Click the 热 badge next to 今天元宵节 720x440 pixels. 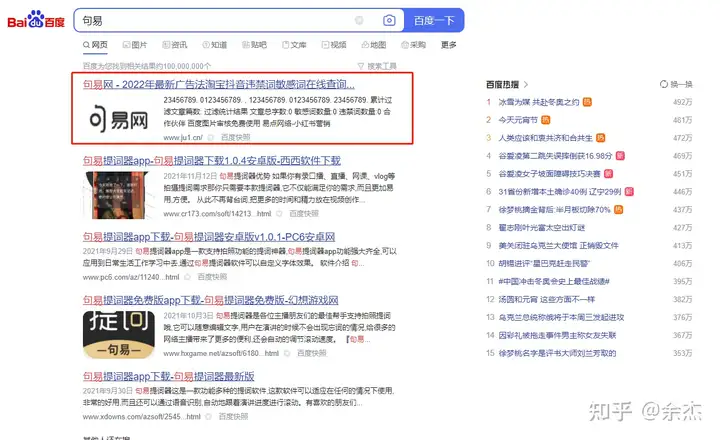pyautogui.click(x=546, y=120)
